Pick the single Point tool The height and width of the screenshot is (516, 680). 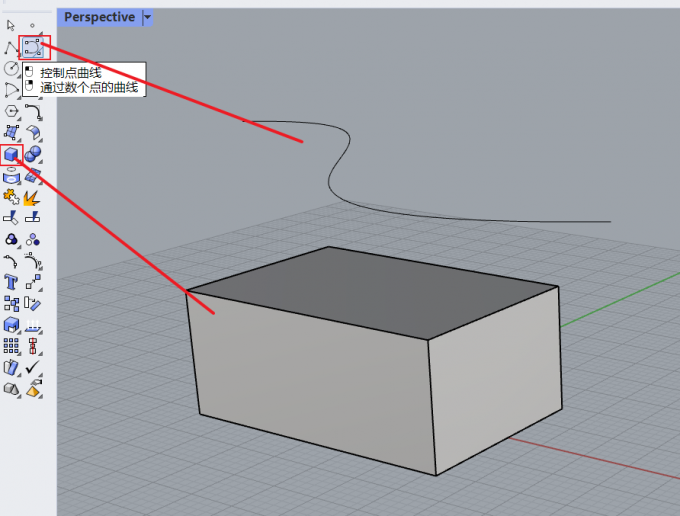[x=32, y=25]
